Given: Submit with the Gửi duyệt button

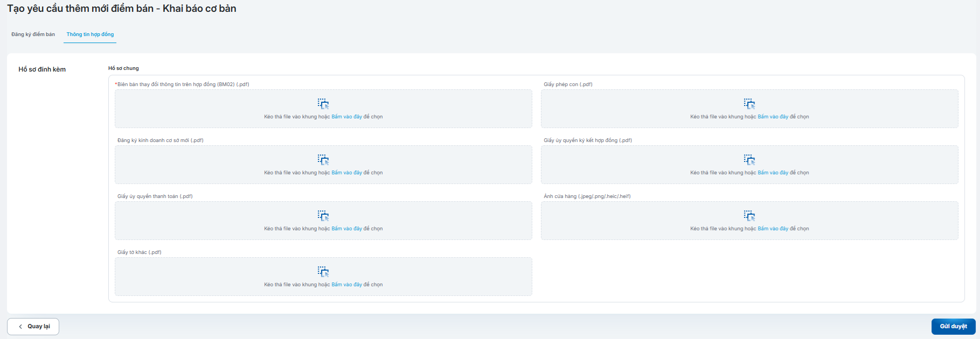Looking at the screenshot, I should [953, 327].
